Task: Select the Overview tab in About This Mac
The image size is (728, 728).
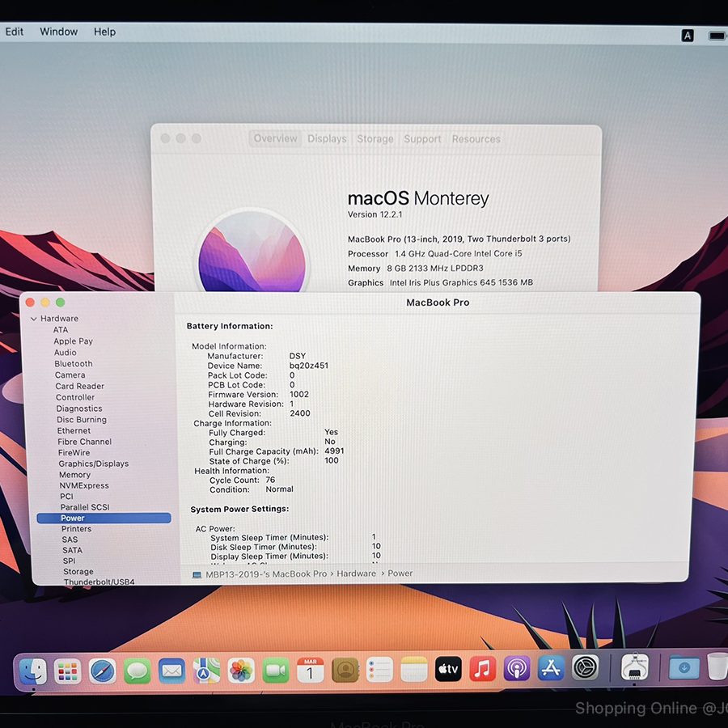Action: point(275,138)
